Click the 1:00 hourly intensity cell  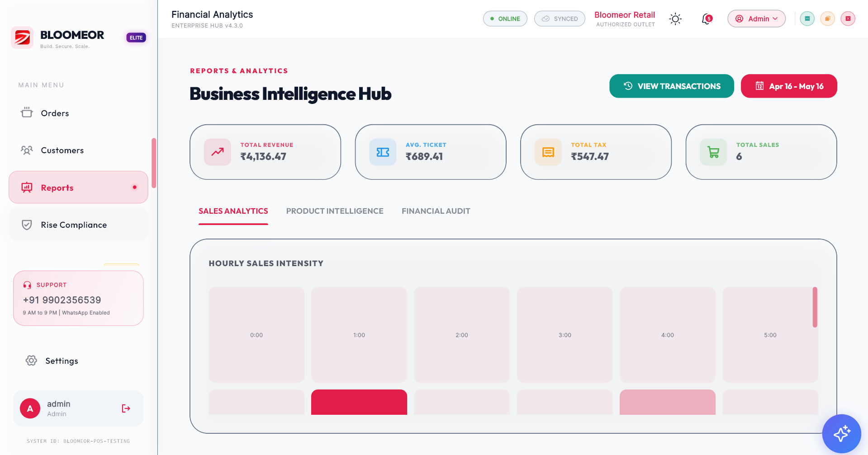click(x=359, y=335)
